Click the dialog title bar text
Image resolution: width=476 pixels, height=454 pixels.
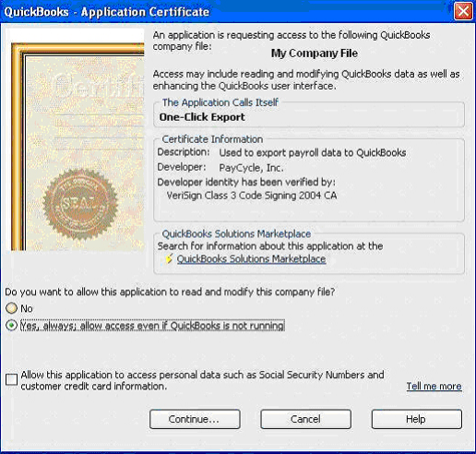pyautogui.click(x=107, y=12)
